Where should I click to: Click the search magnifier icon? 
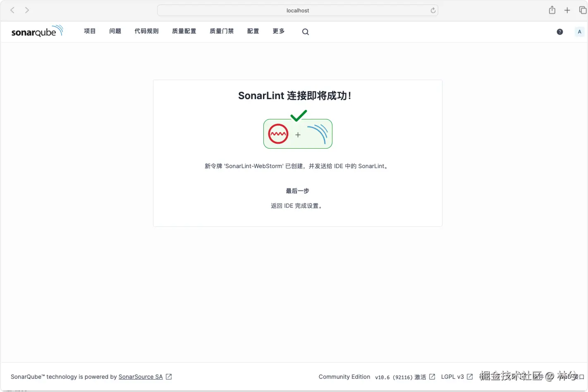pyautogui.click(x=306, y=32)
